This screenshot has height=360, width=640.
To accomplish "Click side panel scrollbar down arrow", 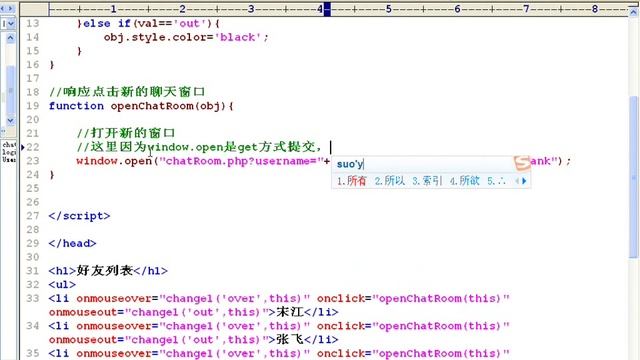I will coord(10,120).
